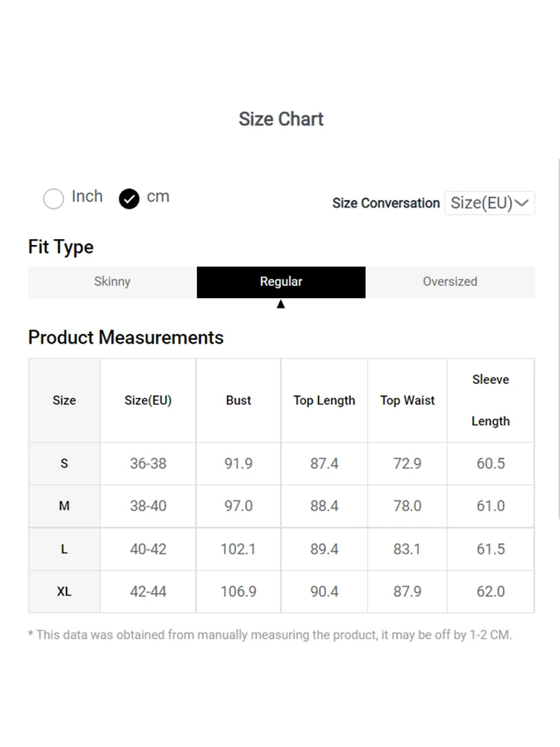Viewport: 560px width, 747px height.
Task: Select the Inch unit radio button
Action: point(54,199)
